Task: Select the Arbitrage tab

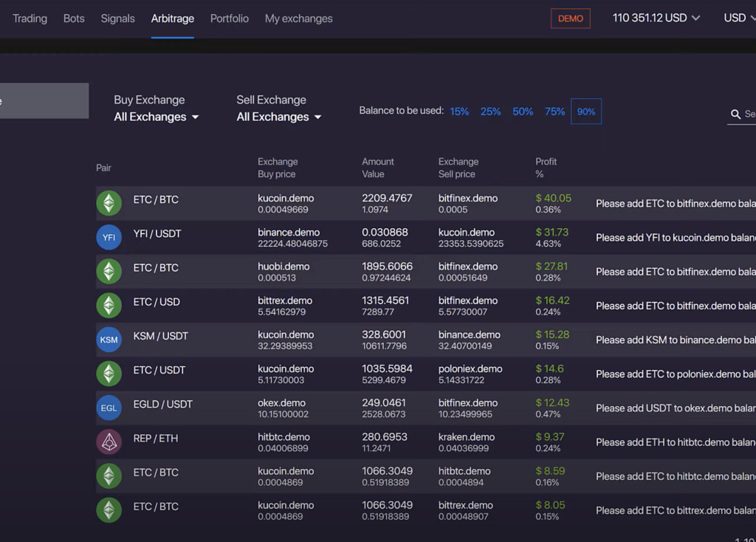Action: (x=173, y=18)
